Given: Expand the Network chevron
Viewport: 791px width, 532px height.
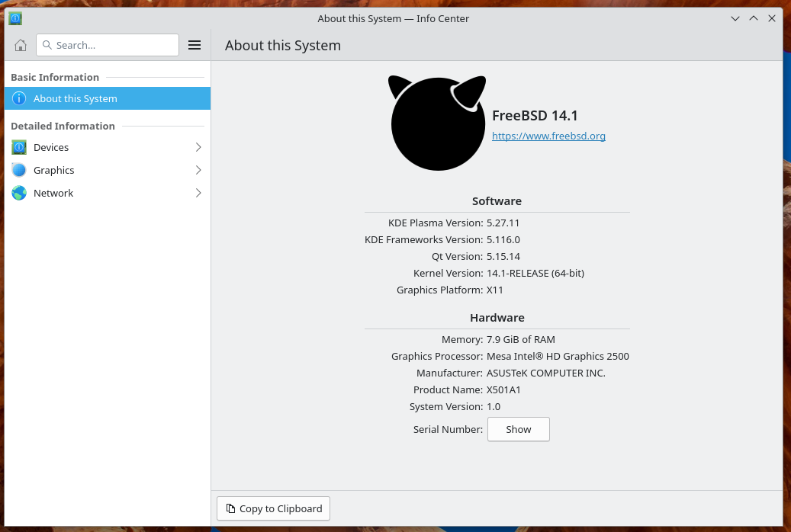Looking at the screenshot, I should click(198, 193).
